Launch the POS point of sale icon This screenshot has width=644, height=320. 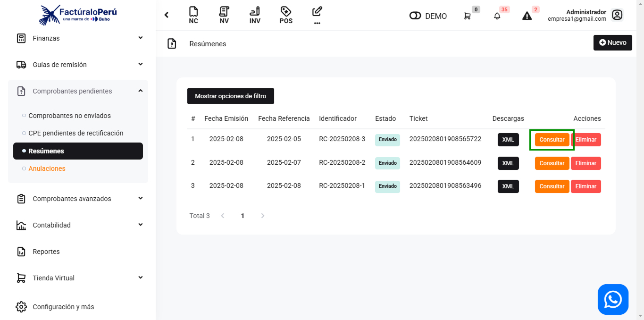285,15
